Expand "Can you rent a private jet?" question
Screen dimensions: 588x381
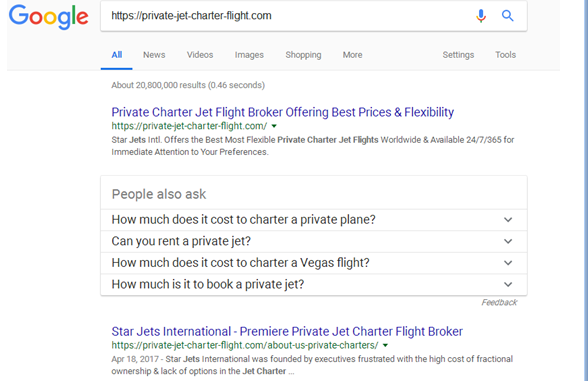tap(314, 241)
